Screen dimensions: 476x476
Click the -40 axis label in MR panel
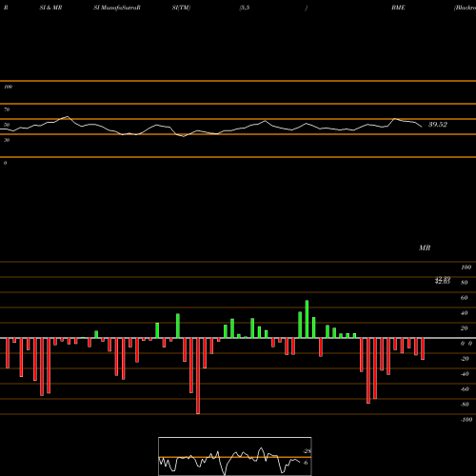click(465, 374)
